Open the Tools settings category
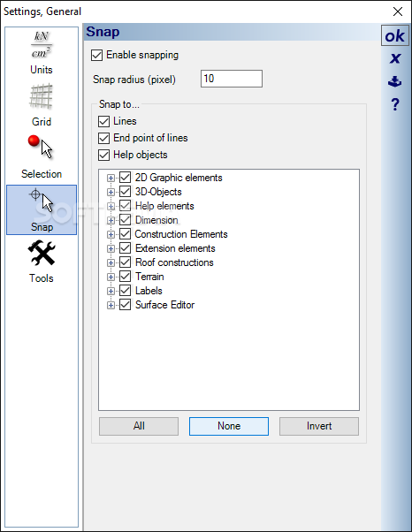 42,262
